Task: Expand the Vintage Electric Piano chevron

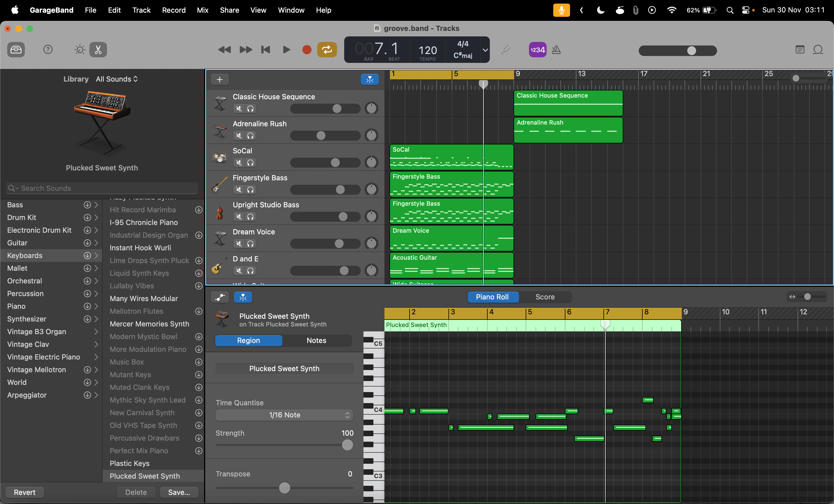Action: pyautogui.click(x=97, y=357)
